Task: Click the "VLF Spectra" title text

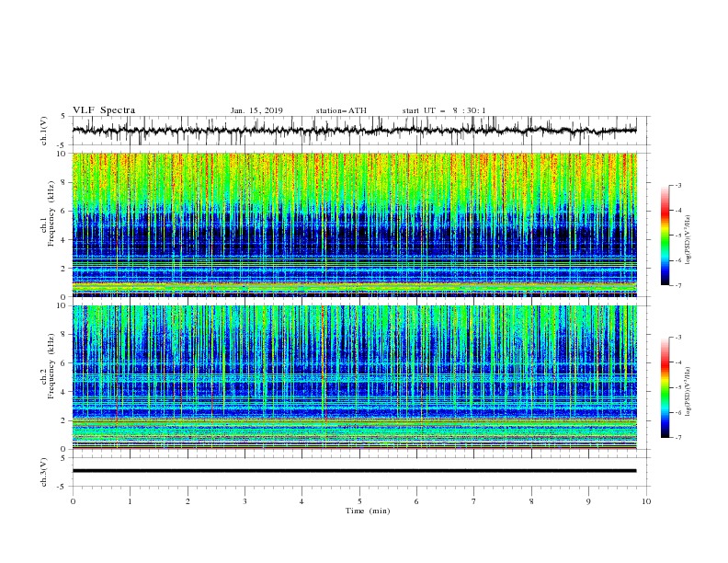Action: point(104,110)
